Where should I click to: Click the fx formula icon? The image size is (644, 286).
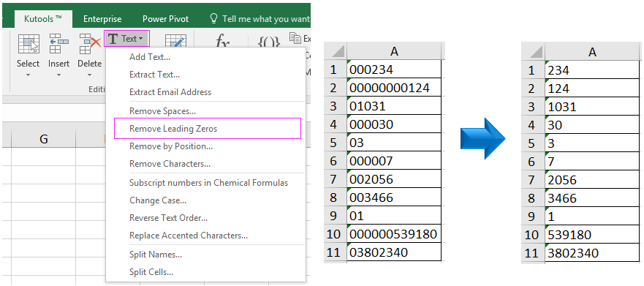click(222, 42)
